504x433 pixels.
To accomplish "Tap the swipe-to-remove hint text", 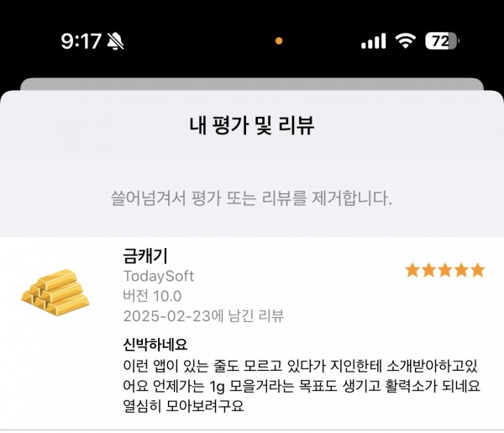I will [x=252, y=198].
